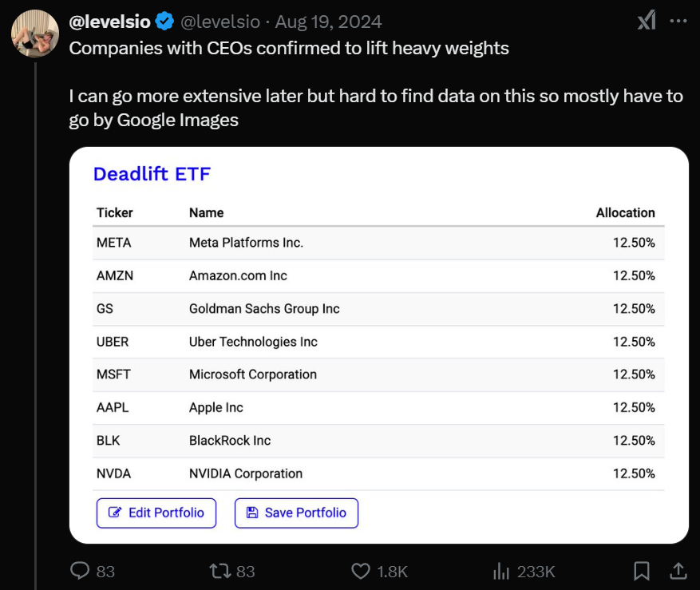Bookmark this post
The height and width of the screenshot is (590, 700).
(641, 571)
